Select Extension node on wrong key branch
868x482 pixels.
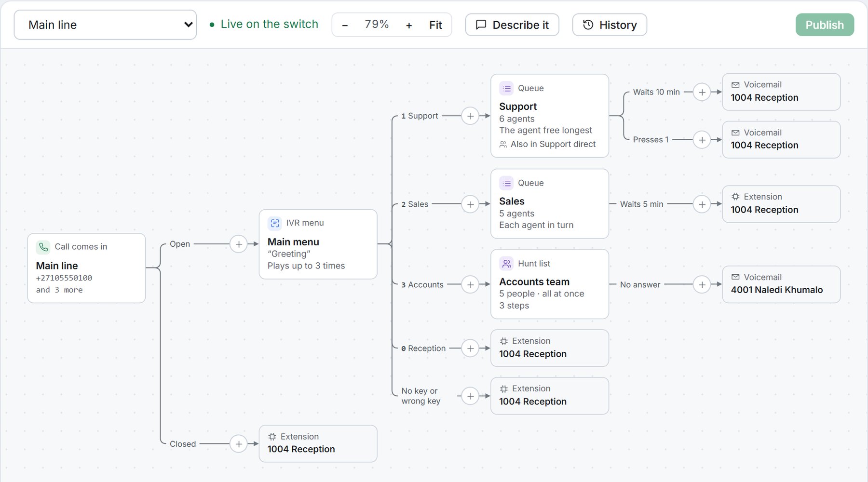click(550, 396)
